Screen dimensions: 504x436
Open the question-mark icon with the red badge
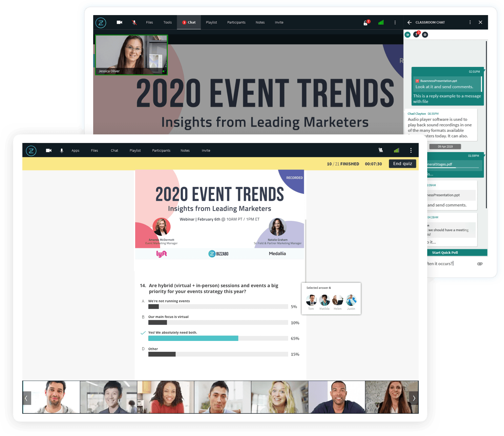[x=416, y=34]
